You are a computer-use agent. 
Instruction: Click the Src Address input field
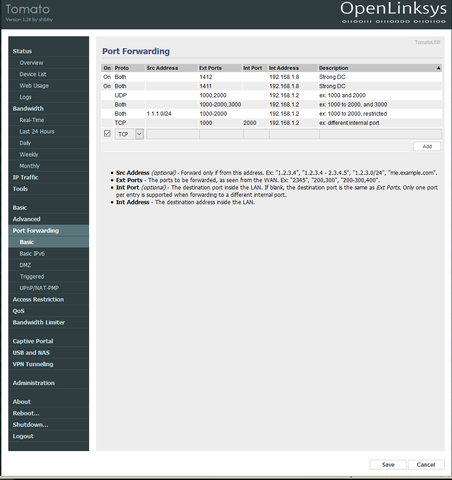[x=173, y=134]
